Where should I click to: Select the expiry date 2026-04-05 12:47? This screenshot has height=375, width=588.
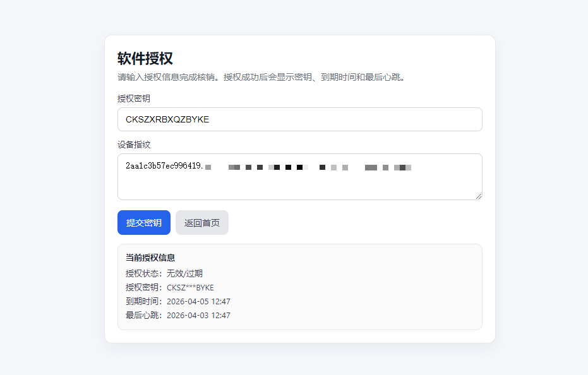tap(198, 301)
